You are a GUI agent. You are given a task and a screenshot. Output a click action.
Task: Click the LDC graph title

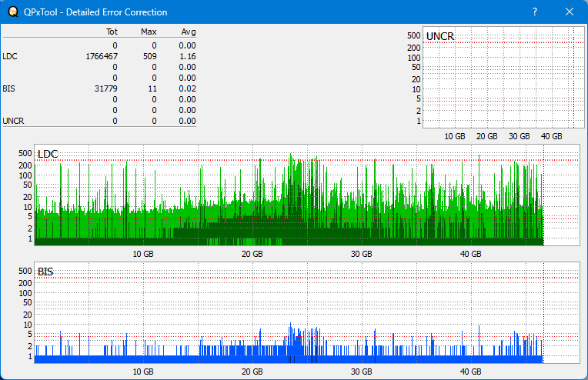tap(48, 154)
